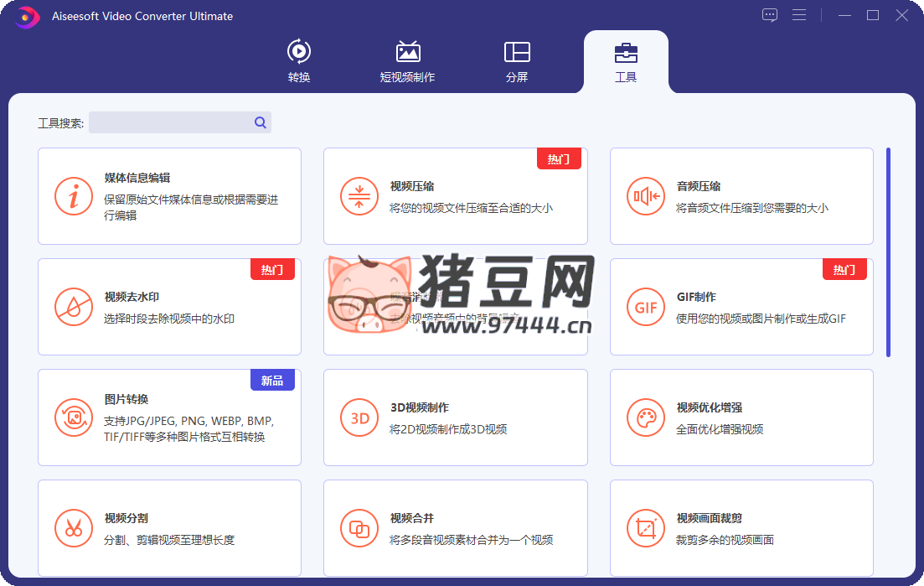Open the Video Enhancer palette icon
This screenshot has width=924, height=586.
point(646,417)
